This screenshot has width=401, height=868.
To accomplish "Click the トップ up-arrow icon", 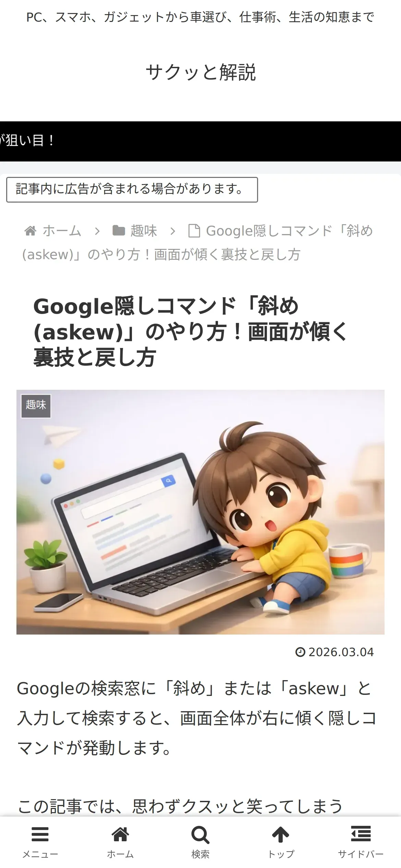I will pyautogui.click(x=281, y=835).
